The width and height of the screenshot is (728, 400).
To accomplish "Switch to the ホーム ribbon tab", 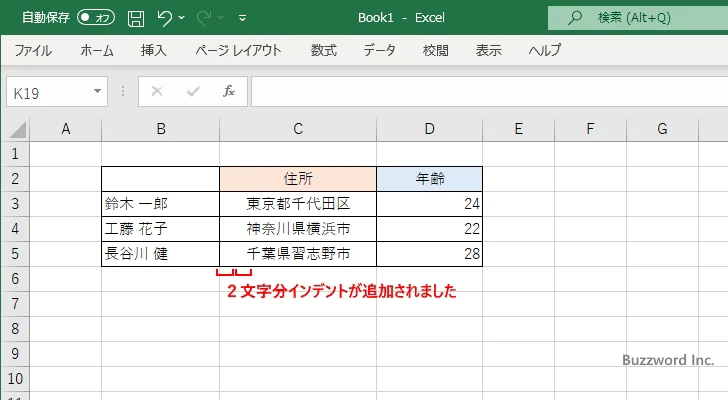I will (97, 50).
